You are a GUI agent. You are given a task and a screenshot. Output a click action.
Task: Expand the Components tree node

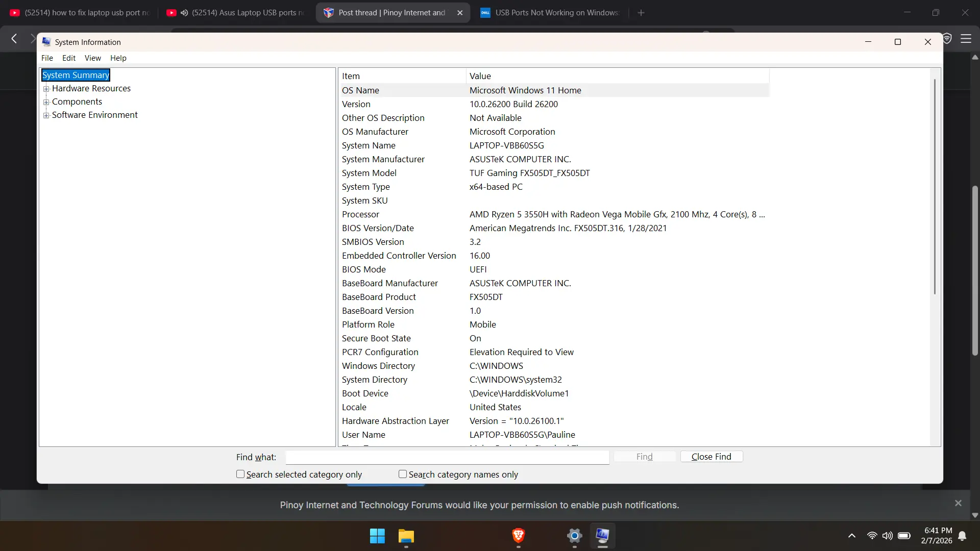coord(46,102)
